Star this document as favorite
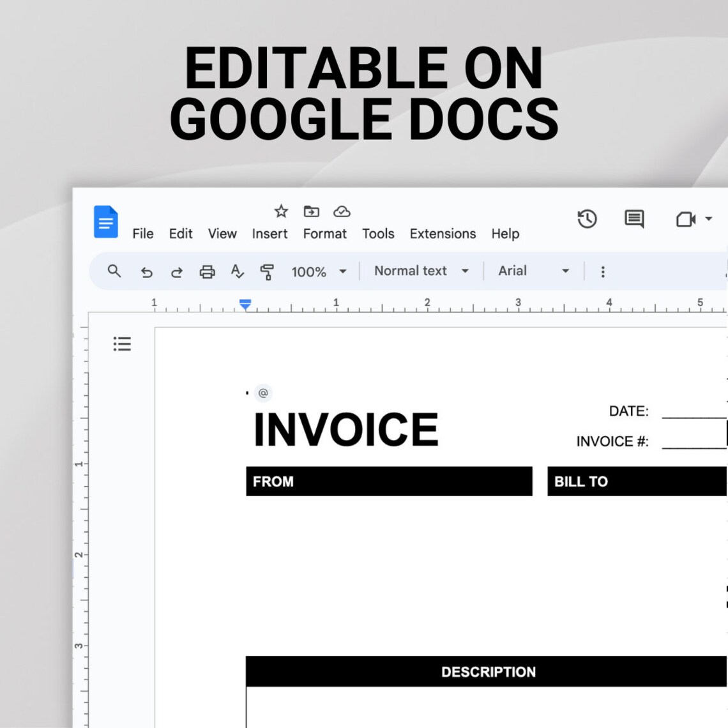The height and width of the screenshot is (728, 728). coord(281,211)
